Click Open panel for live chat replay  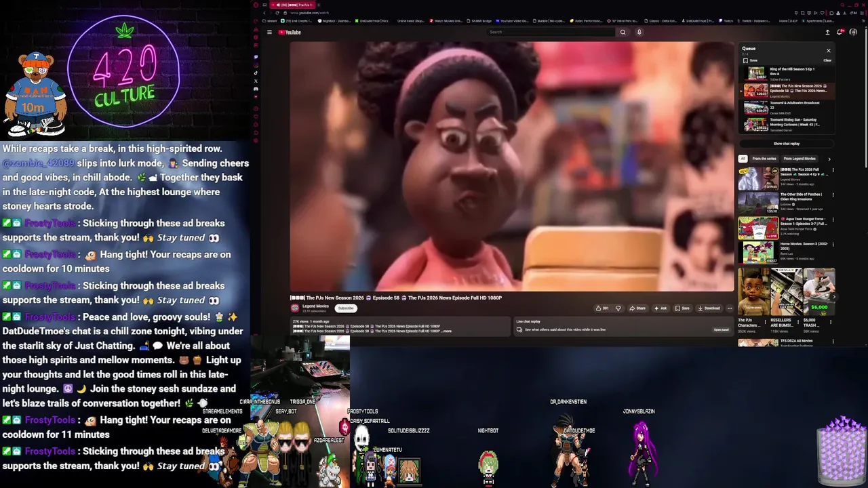[x=721, y=330]
